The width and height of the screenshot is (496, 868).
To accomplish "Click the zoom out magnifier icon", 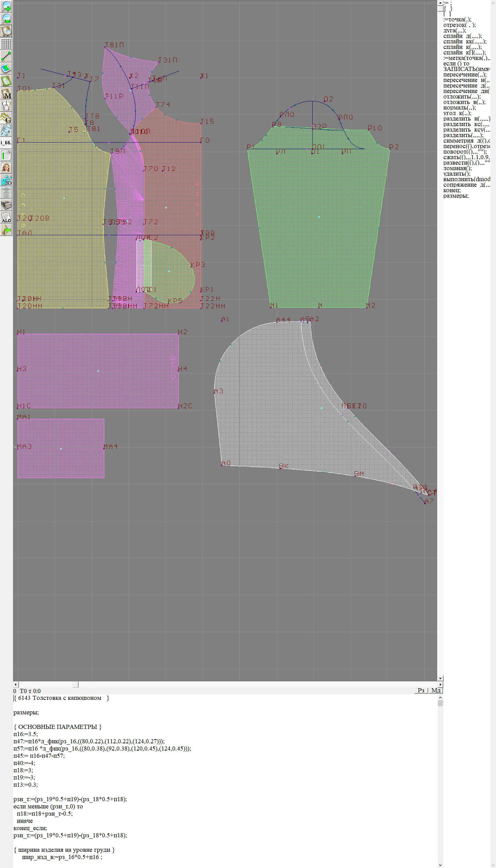I will tap(6, 19).
